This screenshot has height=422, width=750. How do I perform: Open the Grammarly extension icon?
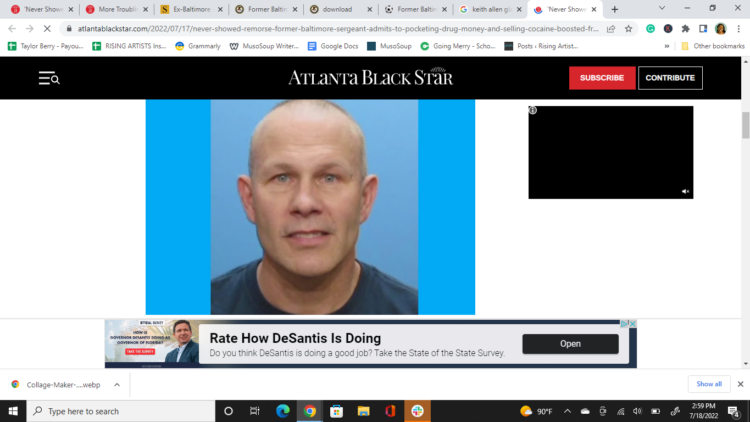(x=651, y=29)
